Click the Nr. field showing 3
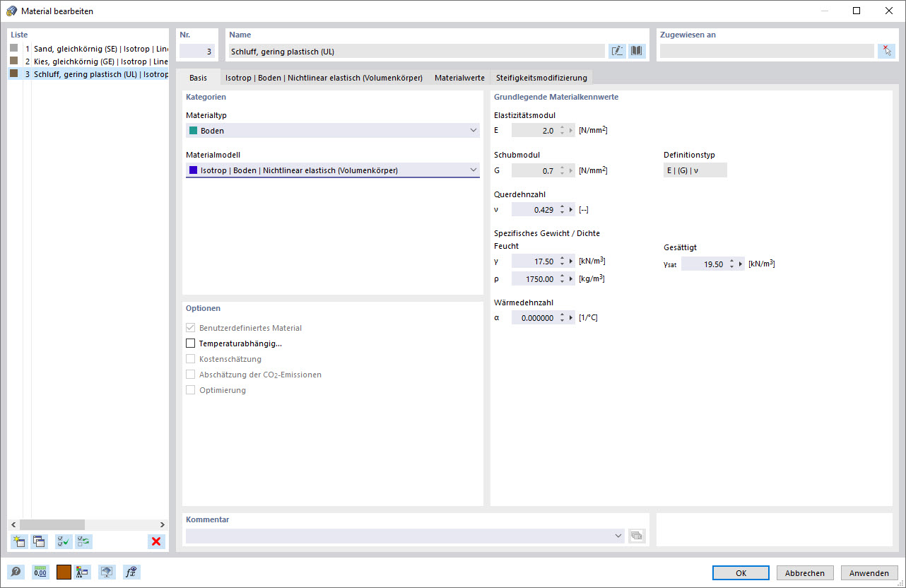906x588 pixels. (197, 51)
